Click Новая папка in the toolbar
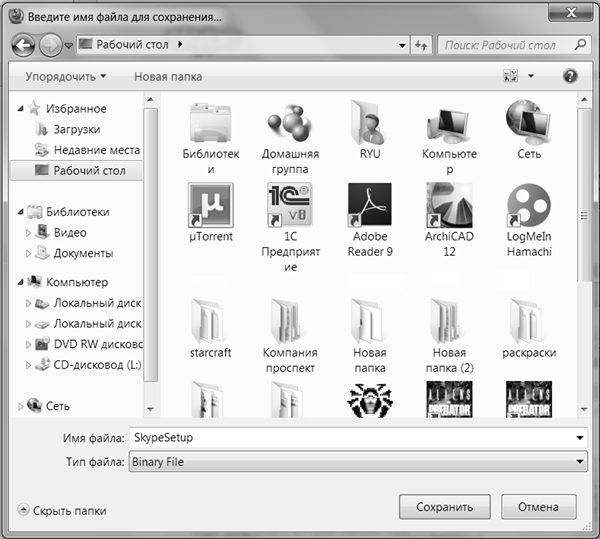600x539 pixels. click(168, 77)
